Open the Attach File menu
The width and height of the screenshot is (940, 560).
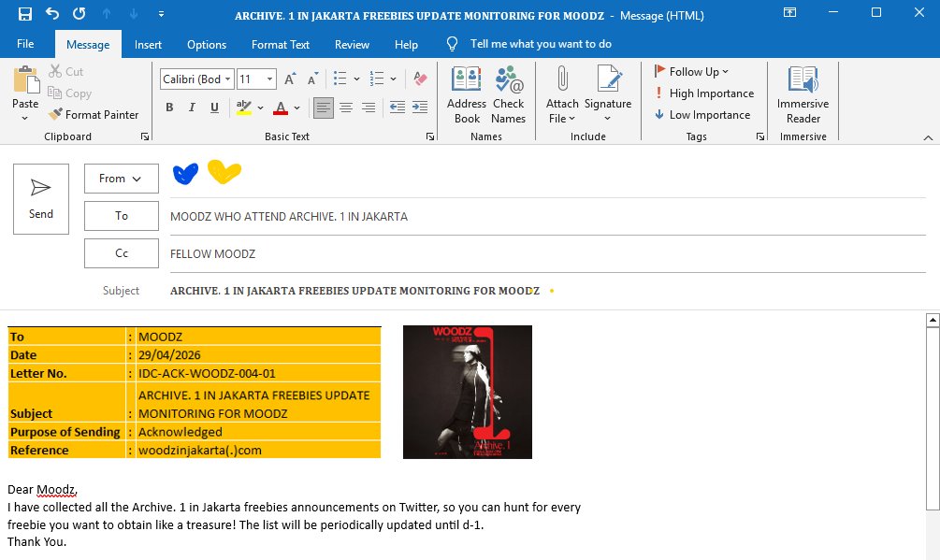pos(562,94)
